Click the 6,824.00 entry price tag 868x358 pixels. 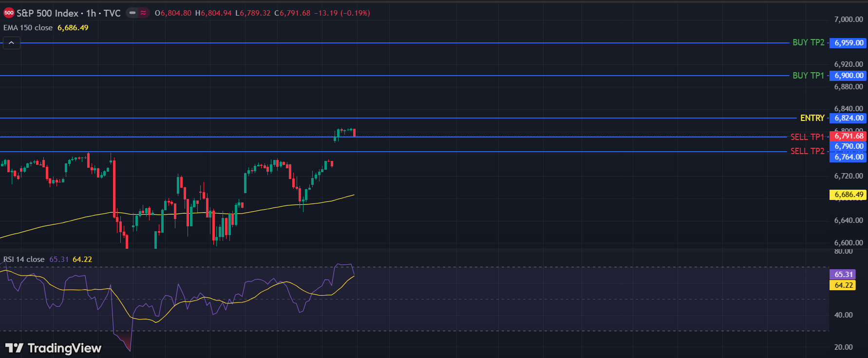(x=849, y=118)
